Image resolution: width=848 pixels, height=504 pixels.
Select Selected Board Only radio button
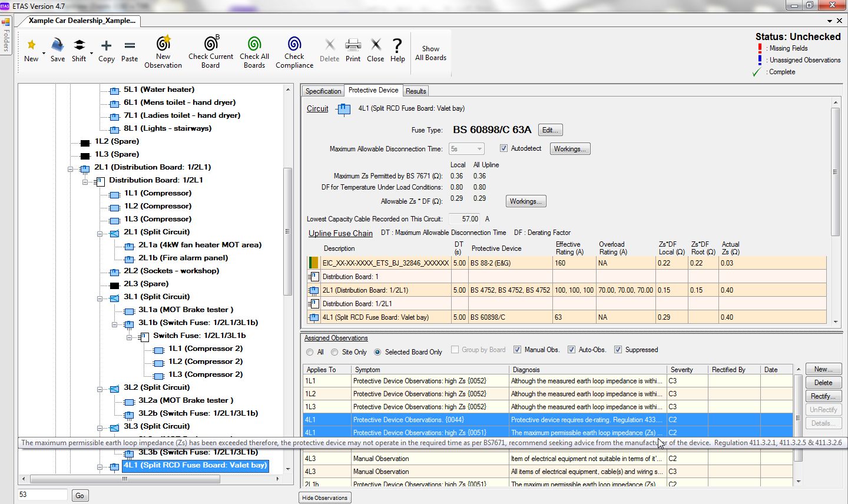[377, 352]
